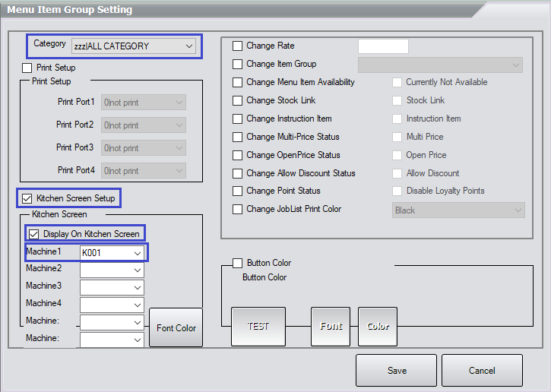Open the Print Port3 dropdown
This screenshot has width=551, height=392.
144,148
